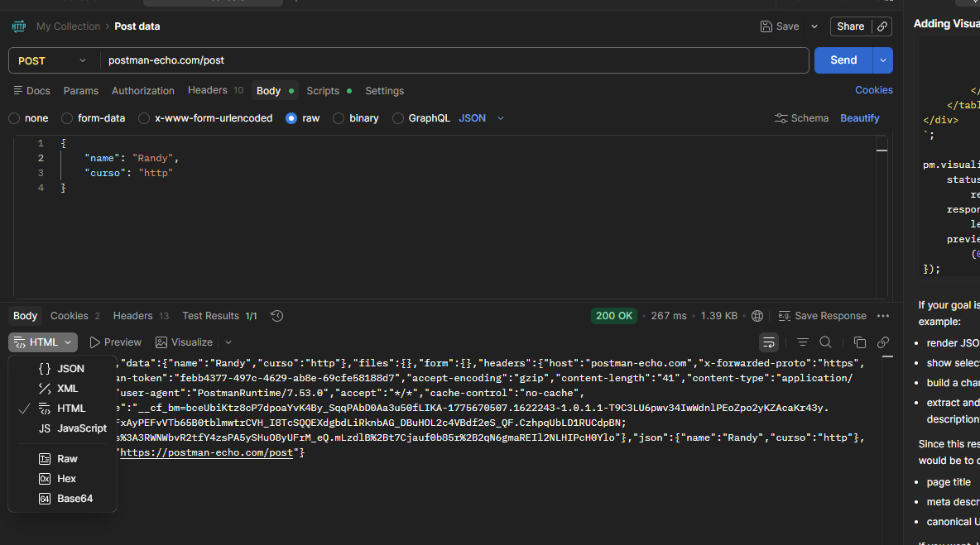Click the three-dot response options menu
980x545 pixels.
883,316
